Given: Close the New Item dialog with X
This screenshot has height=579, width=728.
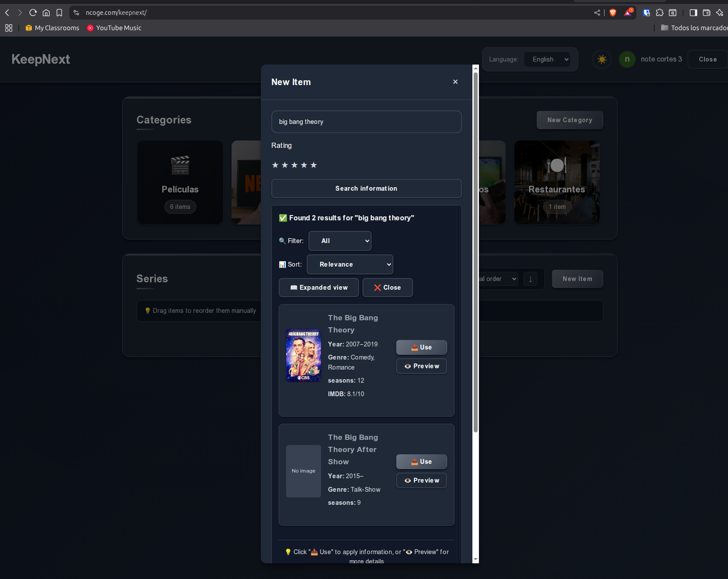Looking at the screenshot, I should click(x=455, y=82).
